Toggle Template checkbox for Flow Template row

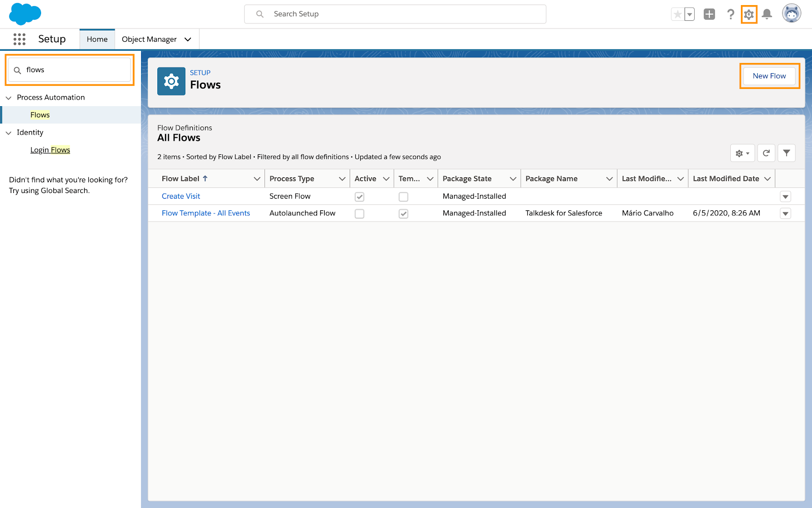[403, 214]
